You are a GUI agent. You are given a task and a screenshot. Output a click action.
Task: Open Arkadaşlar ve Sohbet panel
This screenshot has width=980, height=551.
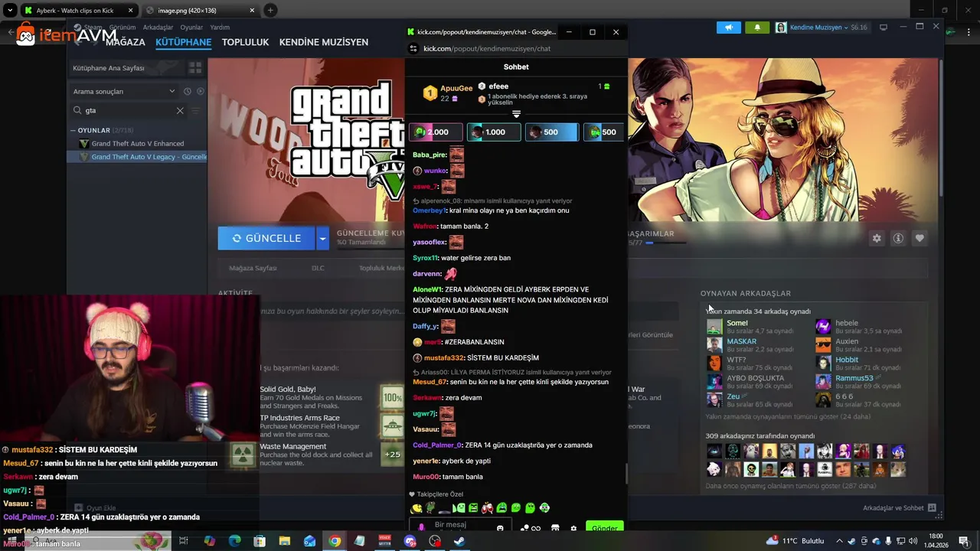[x=899, y=508]
